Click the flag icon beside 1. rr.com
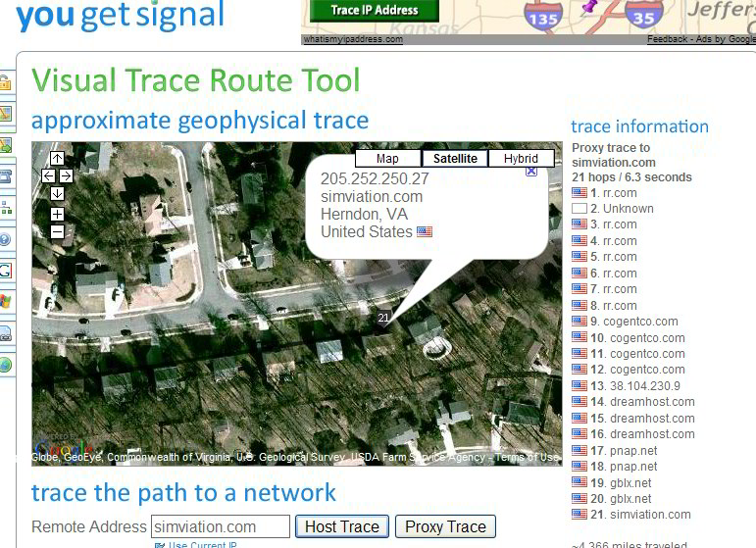Image resolution: width=756 pixels, height=548 pixels. [580, 193]
